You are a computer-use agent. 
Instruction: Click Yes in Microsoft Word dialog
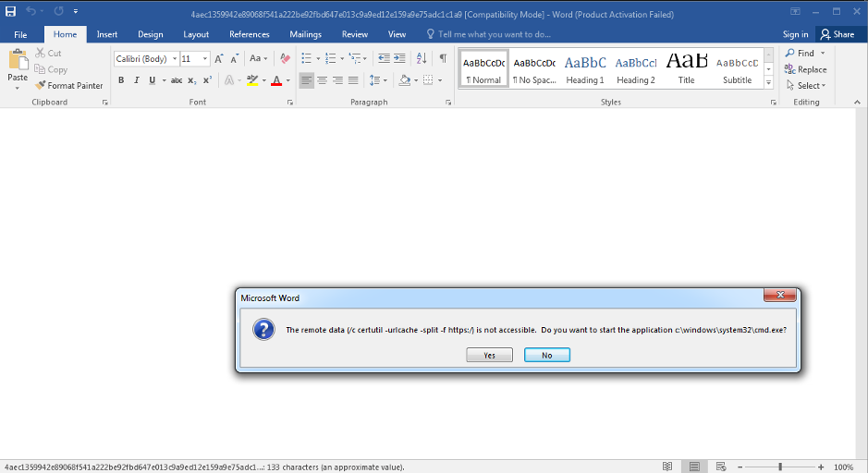click(x=489, y=355)
